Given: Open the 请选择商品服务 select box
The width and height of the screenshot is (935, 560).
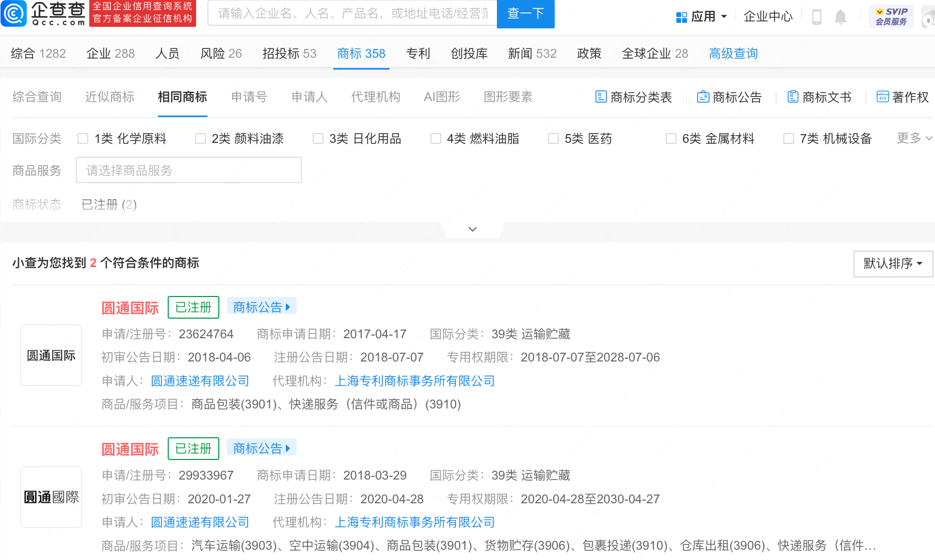Looking at the screenshot, I should [189, 170].
